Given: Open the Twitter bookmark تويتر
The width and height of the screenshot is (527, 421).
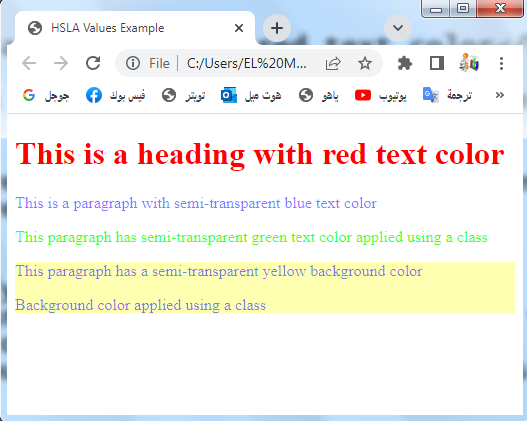Looking at the screenshot, I should coord(183,96).
